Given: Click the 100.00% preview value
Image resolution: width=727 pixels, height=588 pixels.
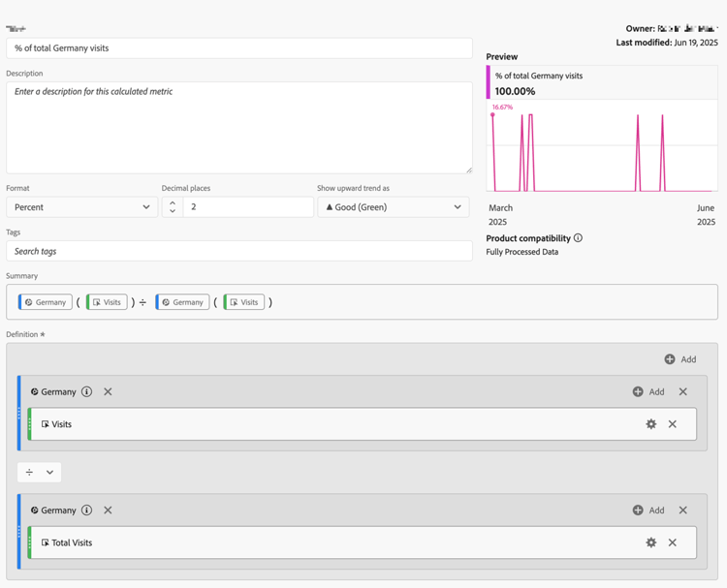Looking at the screenshot, I should coord(515,91).
